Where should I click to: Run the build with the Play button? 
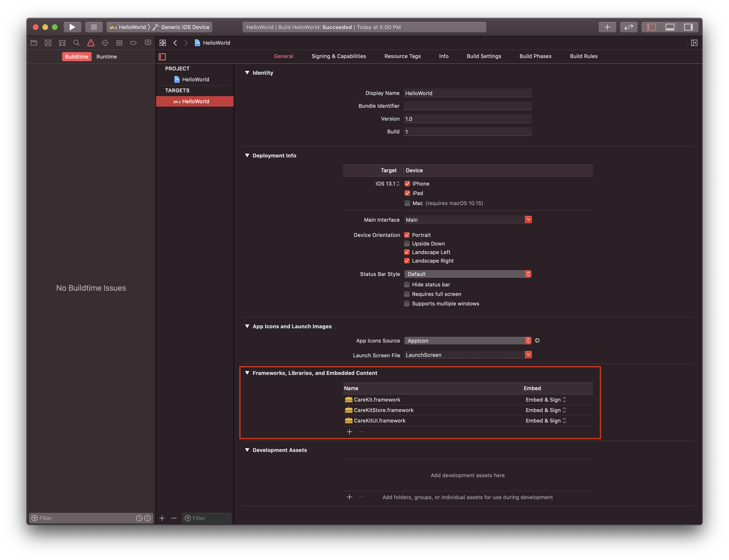pos(72,27)
